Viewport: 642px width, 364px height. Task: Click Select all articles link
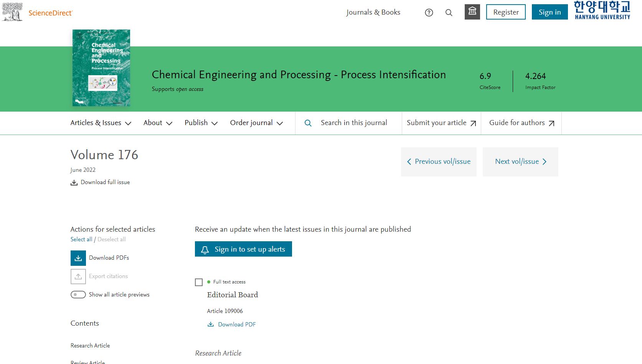81,239
